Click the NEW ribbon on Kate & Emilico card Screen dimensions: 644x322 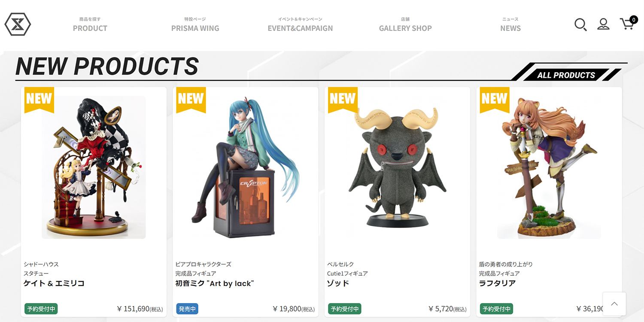point(39,100)
